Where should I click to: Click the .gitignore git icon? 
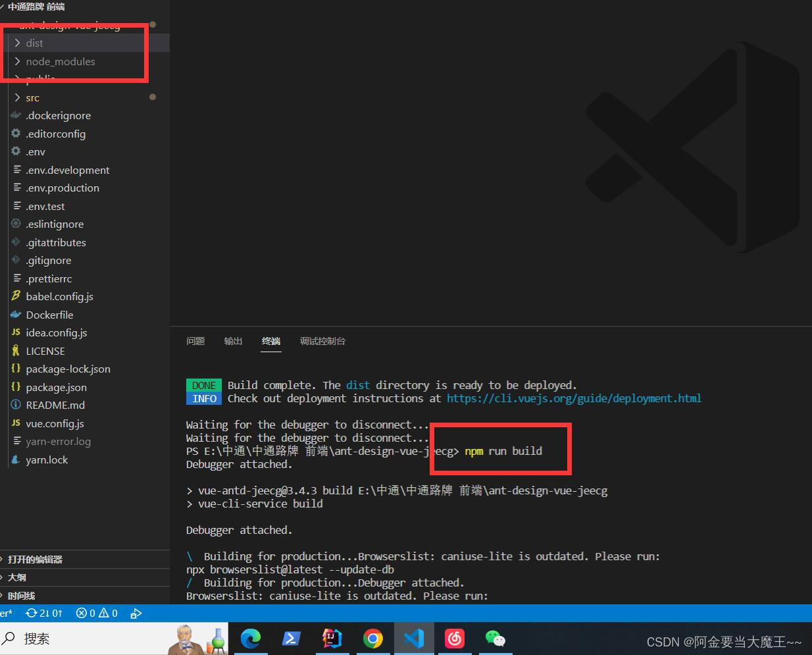click(x=16, y=260)
